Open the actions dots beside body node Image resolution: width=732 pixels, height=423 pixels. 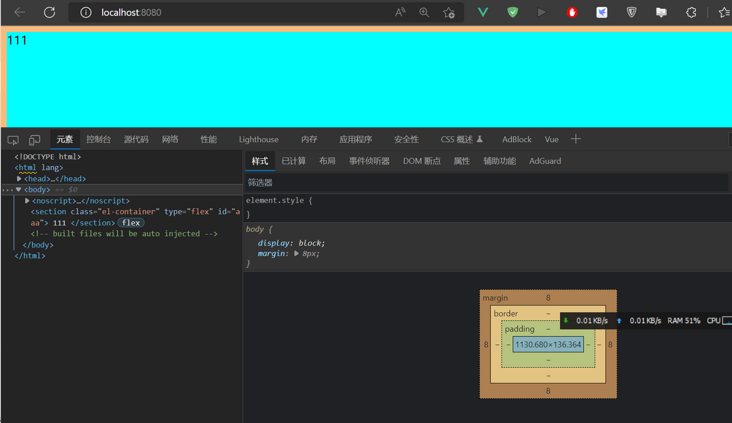tap(7, 190)
